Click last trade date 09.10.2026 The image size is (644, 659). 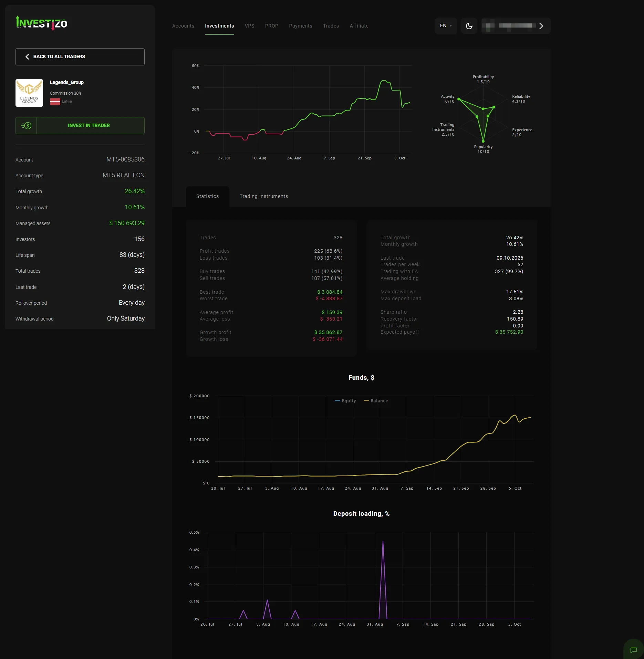pos(510,258)
